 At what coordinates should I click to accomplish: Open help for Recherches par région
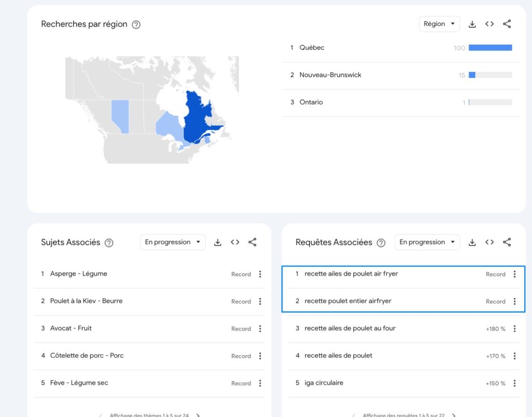click(x=136, y=24)
